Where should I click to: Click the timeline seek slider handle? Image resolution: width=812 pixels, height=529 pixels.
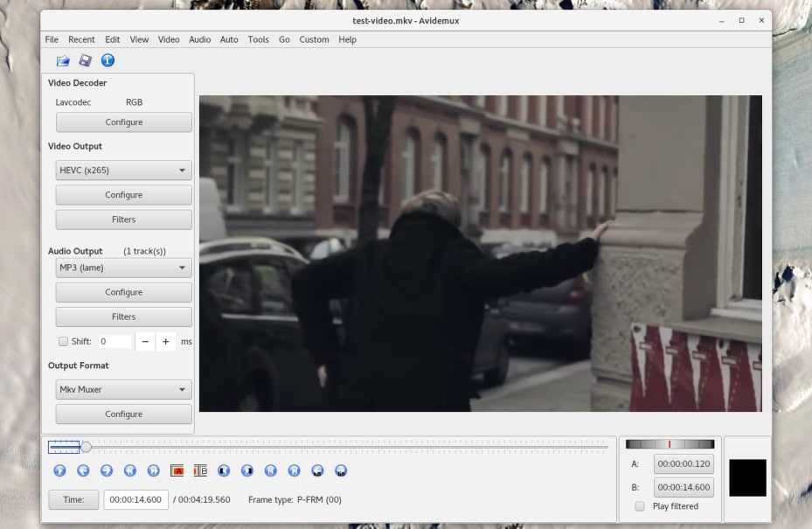[x=86, y=448]
